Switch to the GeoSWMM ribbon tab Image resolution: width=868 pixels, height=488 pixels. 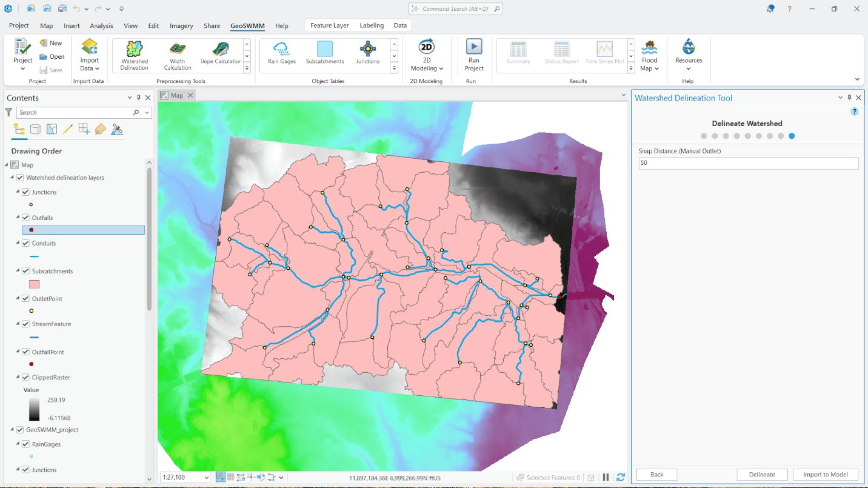[247, 25]
